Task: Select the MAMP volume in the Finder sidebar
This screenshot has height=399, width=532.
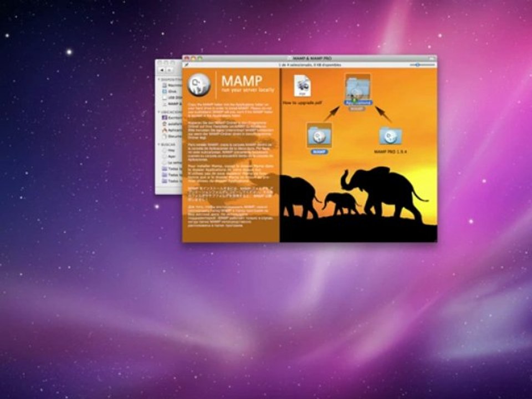Action: 172,104
